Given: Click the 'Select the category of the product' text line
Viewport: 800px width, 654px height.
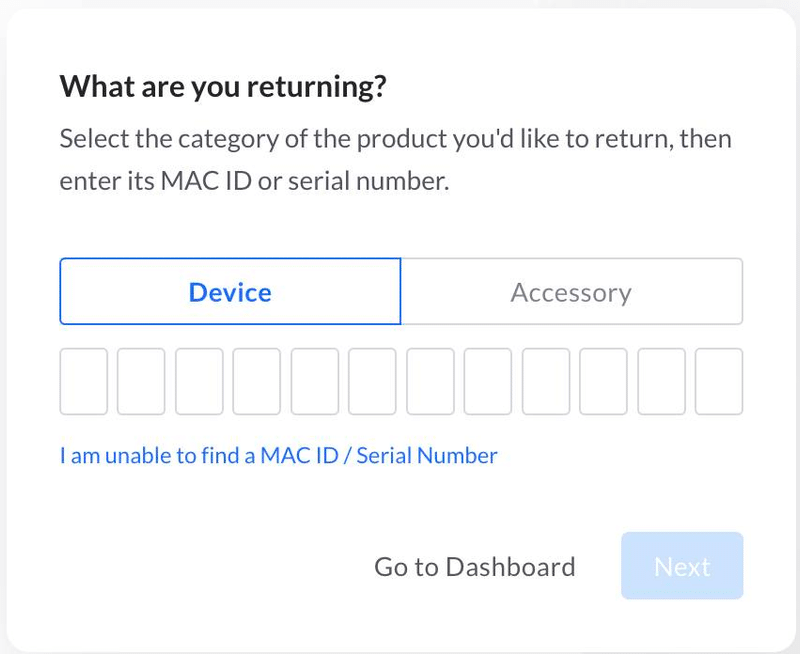Looking at the screenshot, I should pos(395,138).
